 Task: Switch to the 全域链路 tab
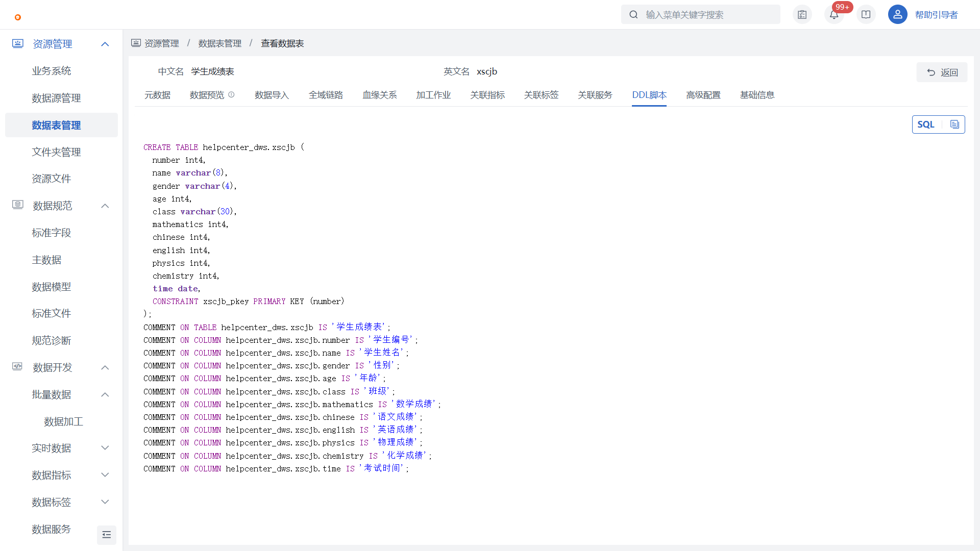[326, 95]
